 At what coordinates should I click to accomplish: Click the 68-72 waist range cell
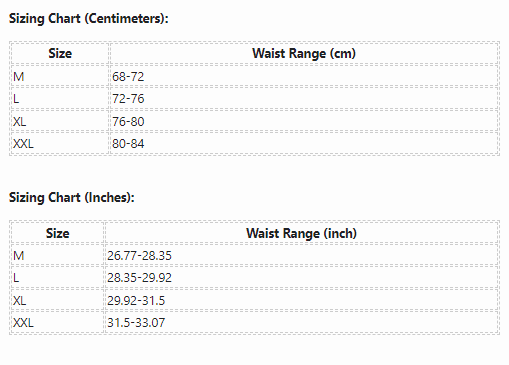(x=304, y=76)
